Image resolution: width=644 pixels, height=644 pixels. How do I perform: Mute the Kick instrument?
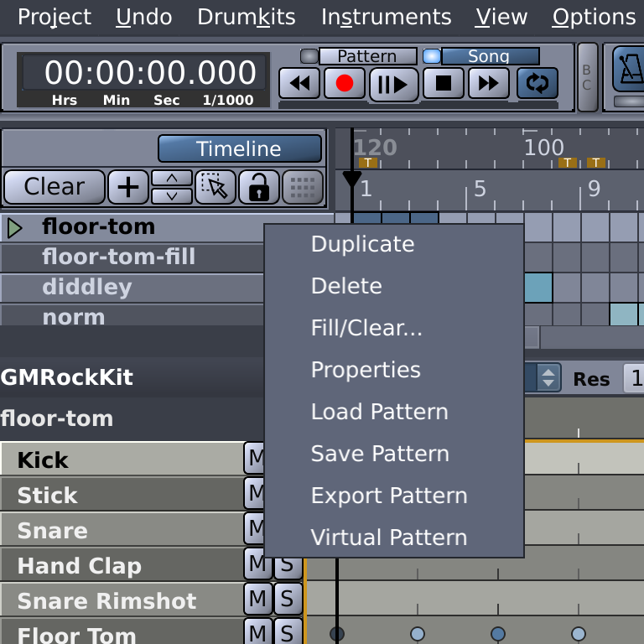tap(254, 458)
